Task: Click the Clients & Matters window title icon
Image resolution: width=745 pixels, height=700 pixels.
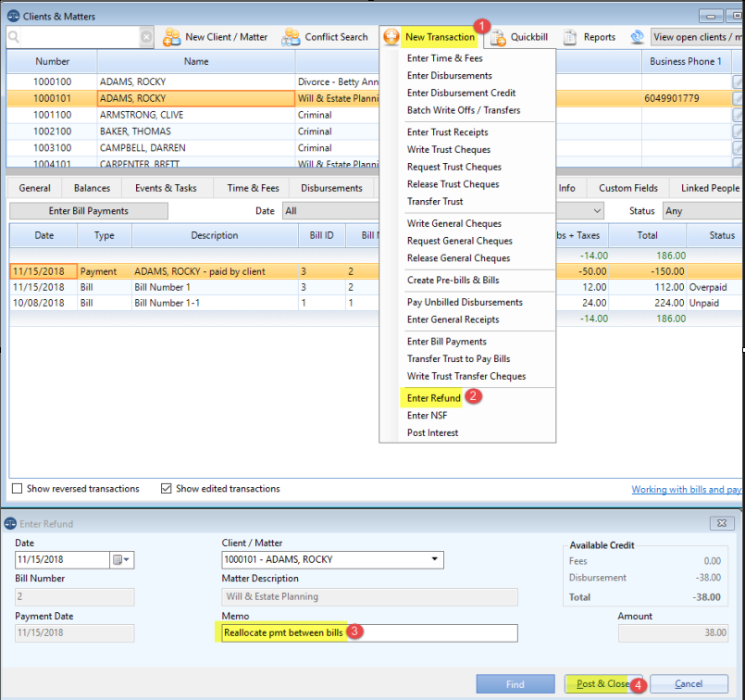Action: (13, 16)
